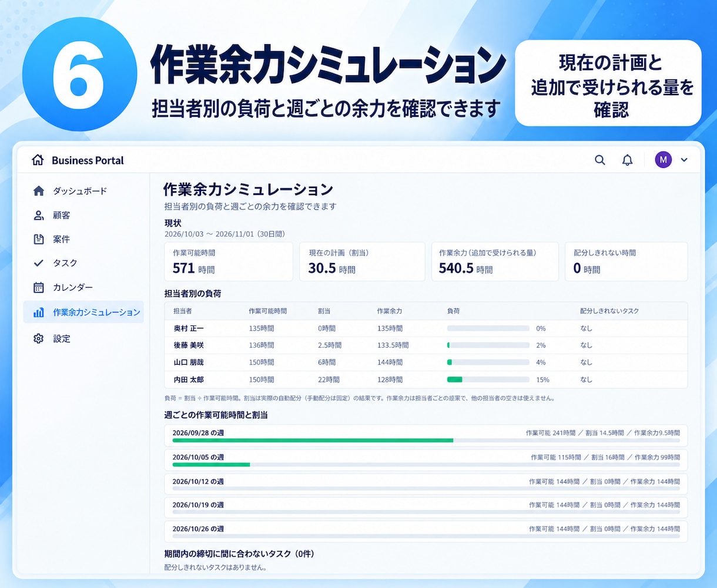Click 山口 朋哉's 4% load bar
717x588 pixels.
click(x=488, y=362)
